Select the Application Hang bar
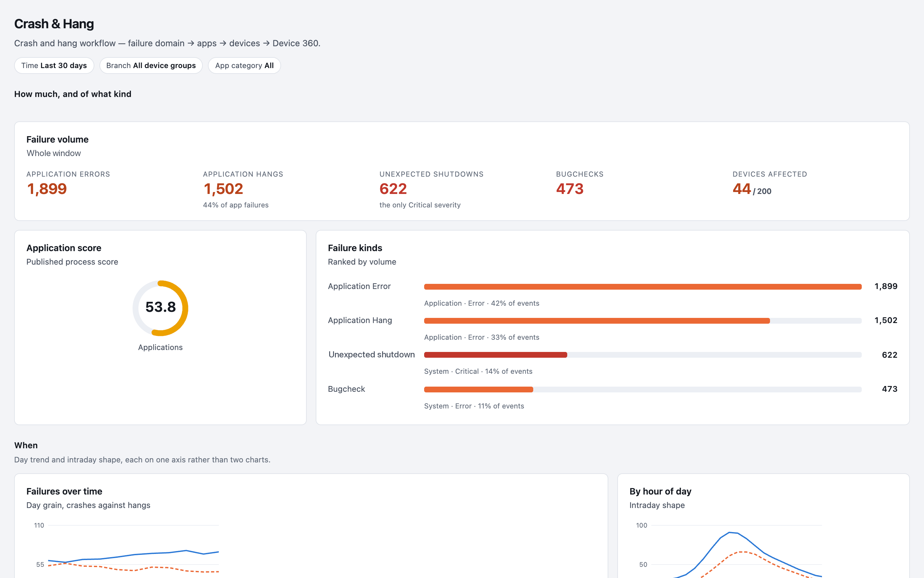Screen dimensions: 924x578 [x=597, y=321]
